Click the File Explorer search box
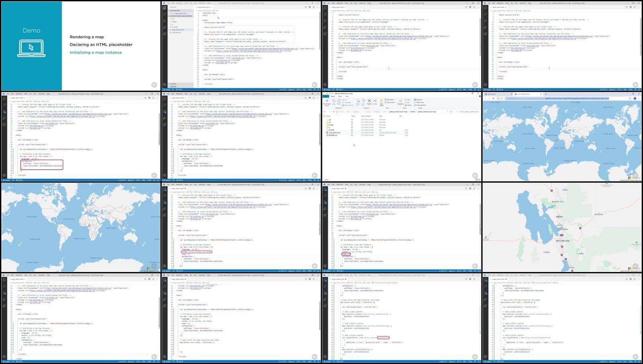The image size is (643, 364). (468, 112)
